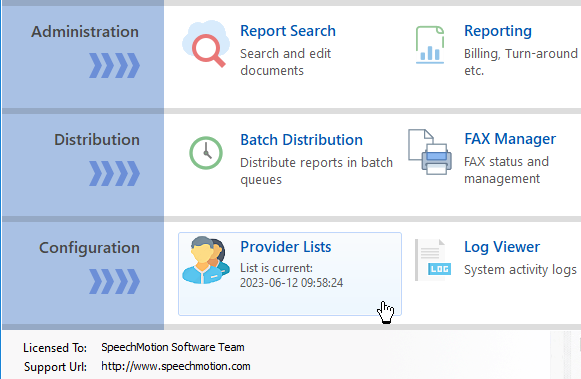The height and width of the screenshot is (379, 581).
Task: Select the Administration section label
Action: tap(85, 32)
